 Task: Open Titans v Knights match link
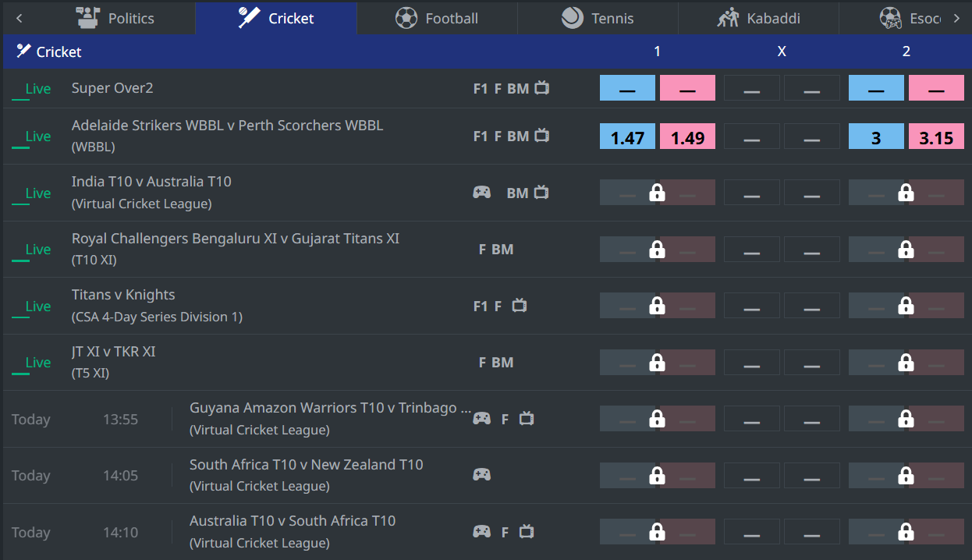123,295
